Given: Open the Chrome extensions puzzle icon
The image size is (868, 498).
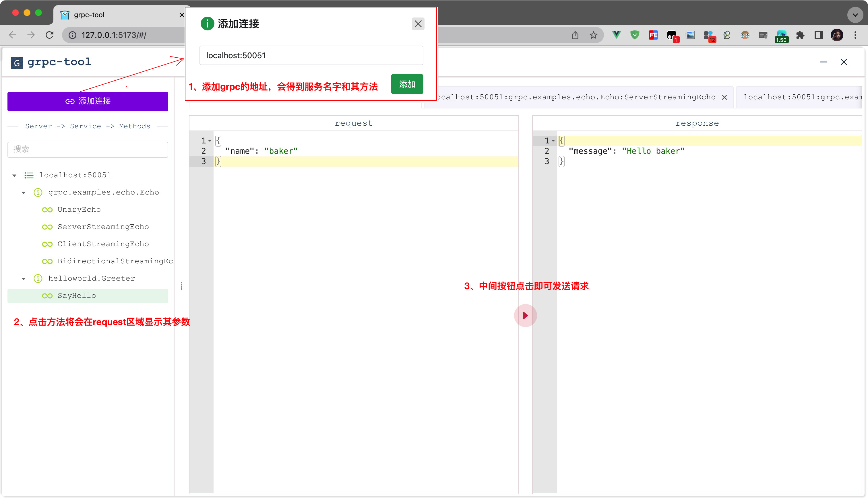Looking at the screenshot, I should pos(800,35).
